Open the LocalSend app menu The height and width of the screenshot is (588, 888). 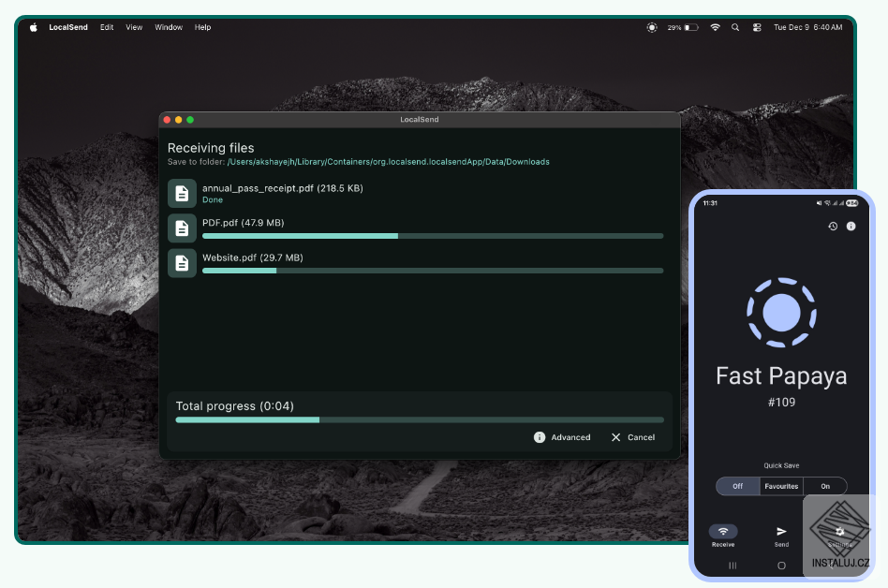coord(68,27)
